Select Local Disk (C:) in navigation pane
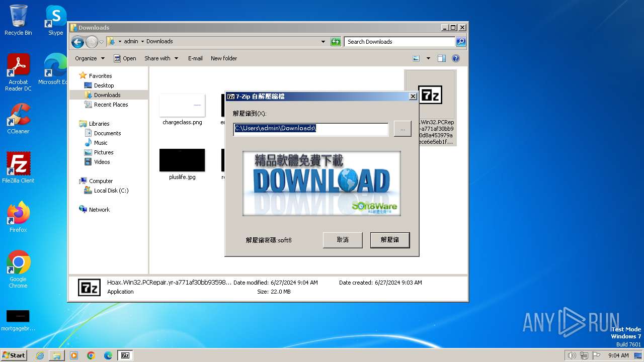Image resolution: width=644 pixels, height=362 pixels. point(111,191)
